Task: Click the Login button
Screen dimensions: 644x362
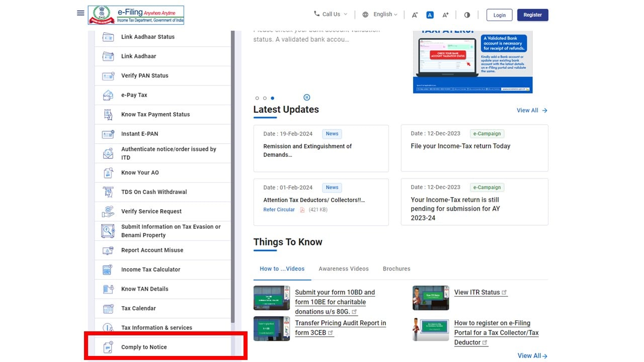Action: pos(499,15)
